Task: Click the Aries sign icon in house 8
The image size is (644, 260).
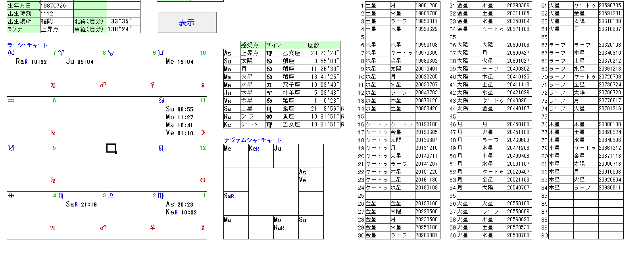Action: pos(62,53)
